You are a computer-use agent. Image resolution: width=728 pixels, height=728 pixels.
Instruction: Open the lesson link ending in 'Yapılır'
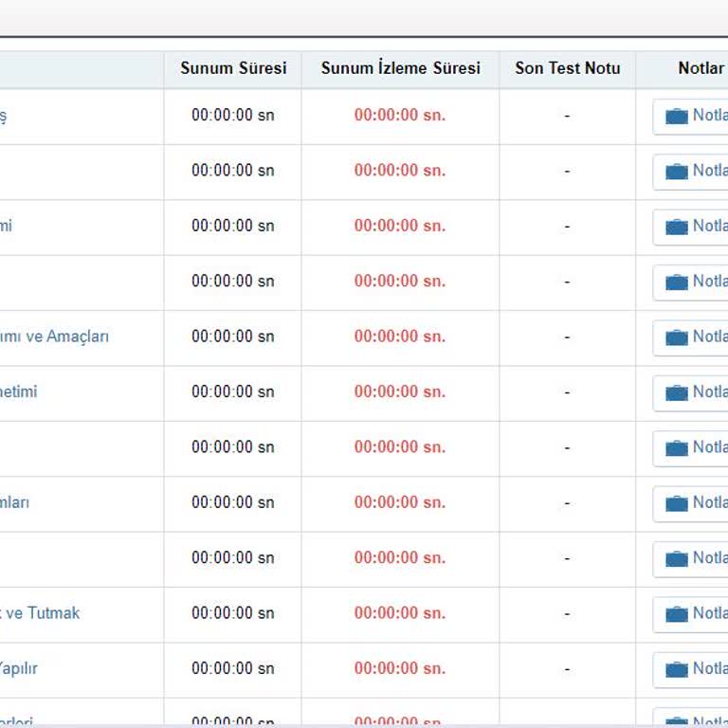point(19,668)
